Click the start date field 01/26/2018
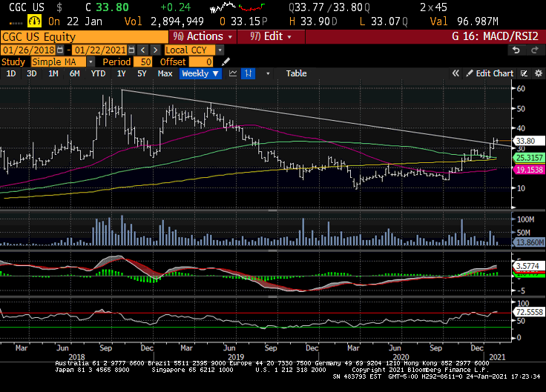This screenshot has height=392, width=546. coord(28,50)
